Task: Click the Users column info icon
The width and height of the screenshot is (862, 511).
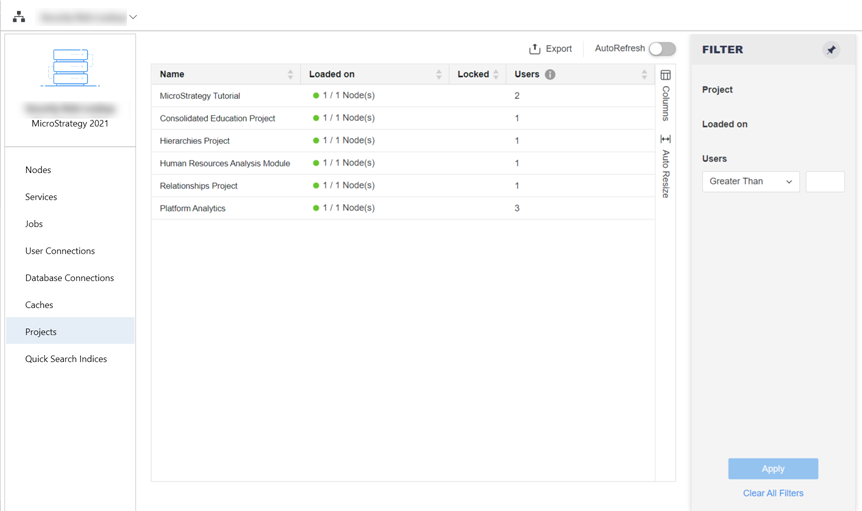Action: pos(550,74)
